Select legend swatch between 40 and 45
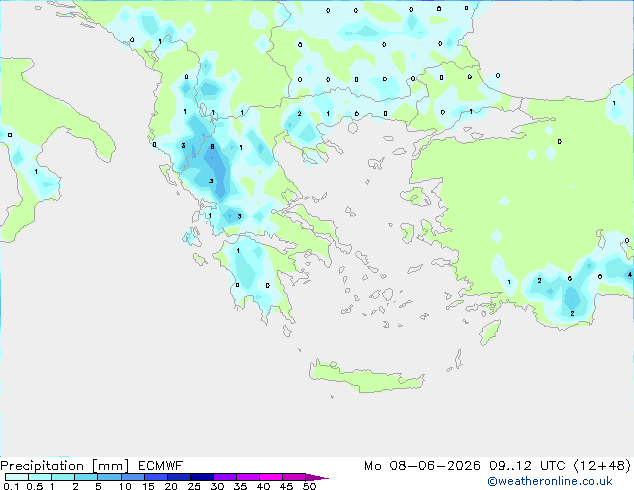The image size is (634, 490). click(x=271, y=477)
